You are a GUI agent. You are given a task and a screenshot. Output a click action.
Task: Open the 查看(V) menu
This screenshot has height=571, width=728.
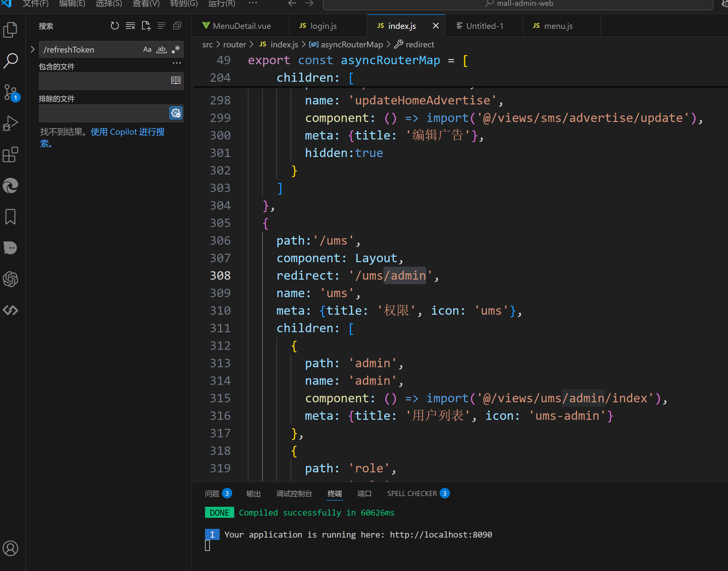tap(146, 4)
